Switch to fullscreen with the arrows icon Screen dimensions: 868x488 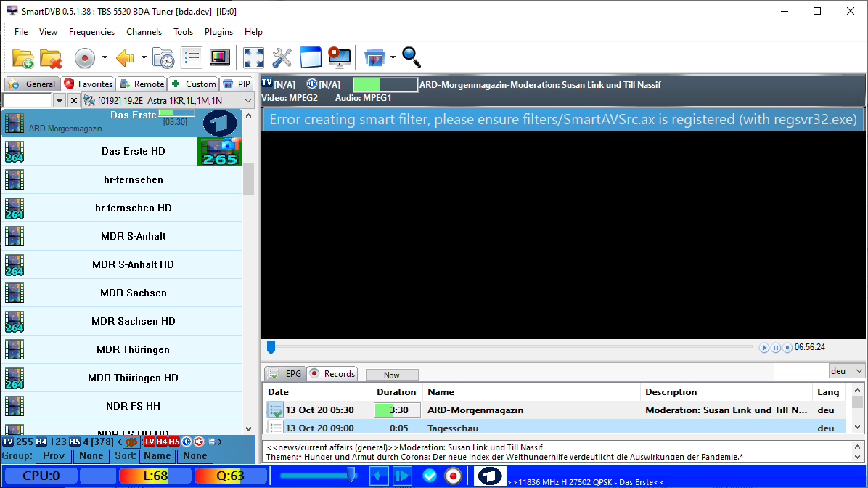(x=253, y=57)
